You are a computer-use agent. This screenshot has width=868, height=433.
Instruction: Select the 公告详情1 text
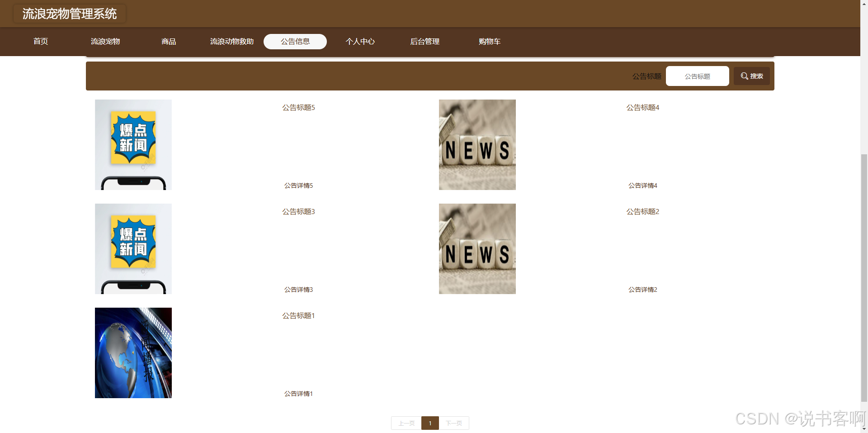(298, 394)
